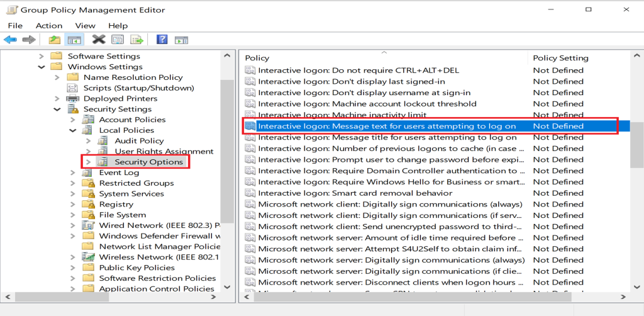This screenshot has height=316, width=644.
Task: Open the Action menu
Action: click(x=48, y=25)
